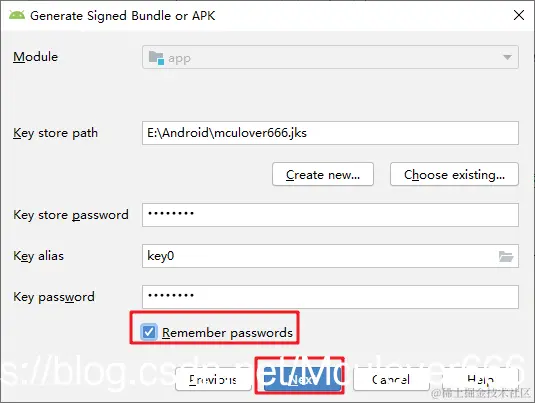Select the Key alias text field
535x403 pixels.
coord(330,256)
